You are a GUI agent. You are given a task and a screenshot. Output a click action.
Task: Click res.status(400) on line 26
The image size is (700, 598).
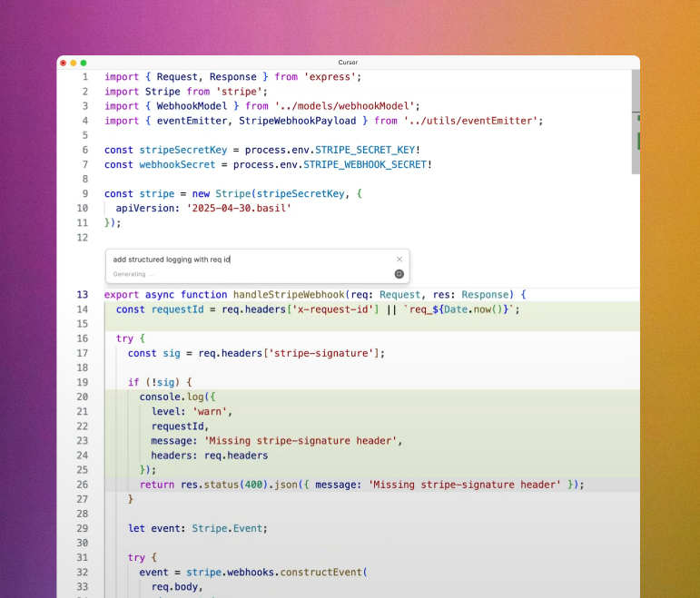[224, 485]
